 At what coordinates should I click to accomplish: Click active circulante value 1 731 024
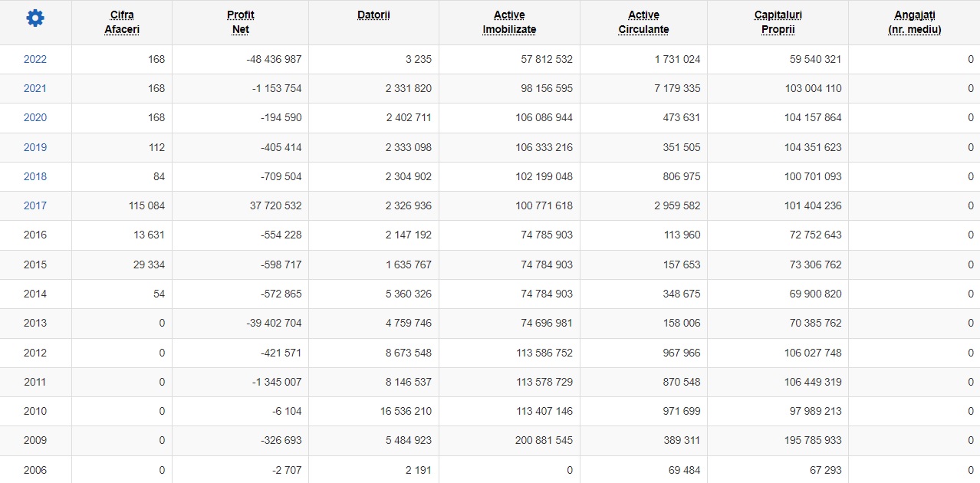tap(678, 59)
